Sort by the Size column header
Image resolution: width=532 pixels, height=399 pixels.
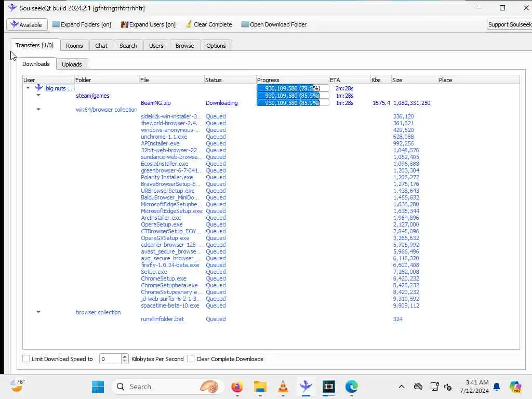[414, 79]
